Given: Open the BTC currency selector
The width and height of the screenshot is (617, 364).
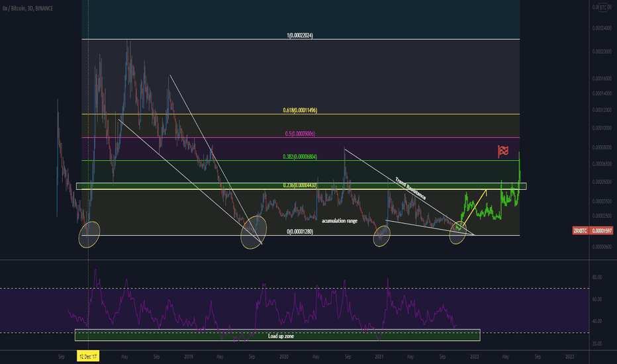Looking at the screenshot, I should tap(603, 7).
